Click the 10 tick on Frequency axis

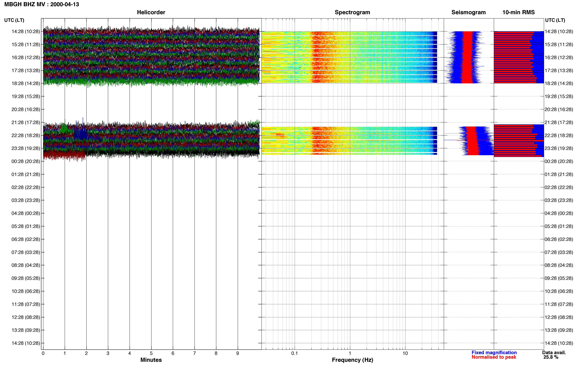pyautogui.click(x=405, y=353)
